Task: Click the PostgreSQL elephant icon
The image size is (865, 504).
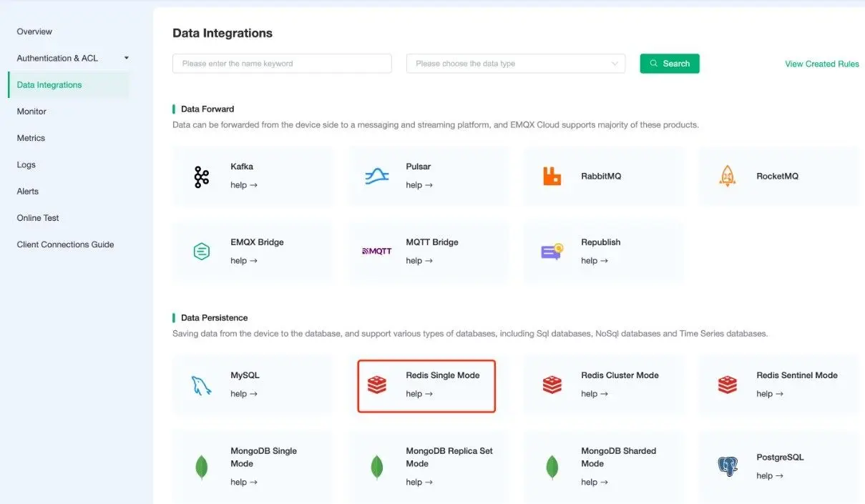Action: coord(727,466)
